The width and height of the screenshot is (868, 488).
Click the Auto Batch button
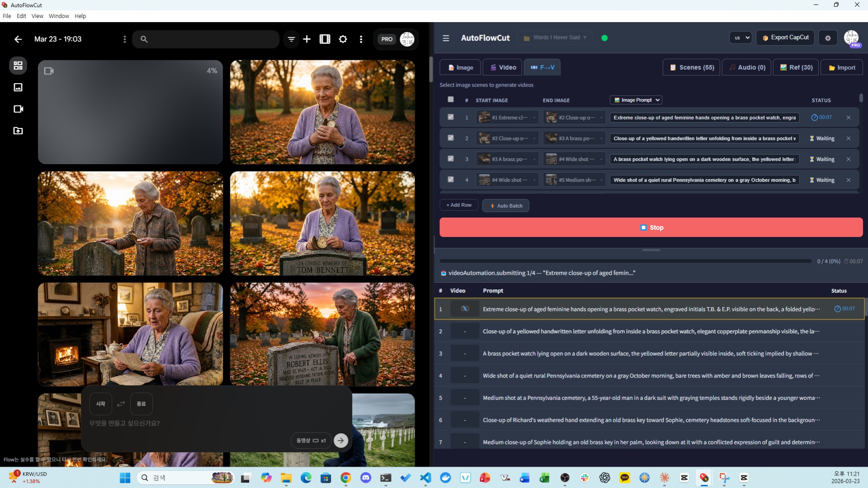tap(505, 206)
